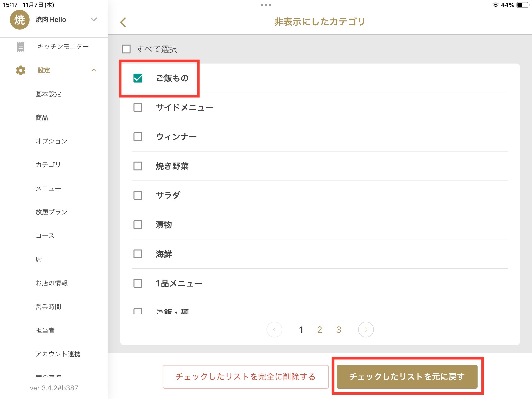This screenshot has height=399, width=532.
Task: Click the ウィンナー category name
Action: 176,137
